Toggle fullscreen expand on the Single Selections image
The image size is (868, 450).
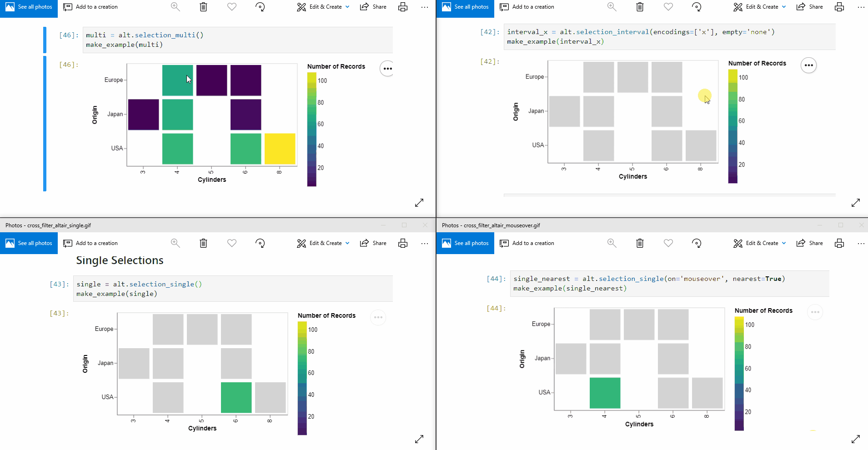419,439
